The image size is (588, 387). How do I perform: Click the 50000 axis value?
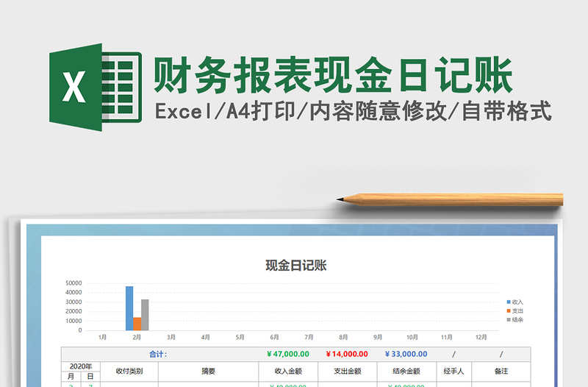[73, 283]
